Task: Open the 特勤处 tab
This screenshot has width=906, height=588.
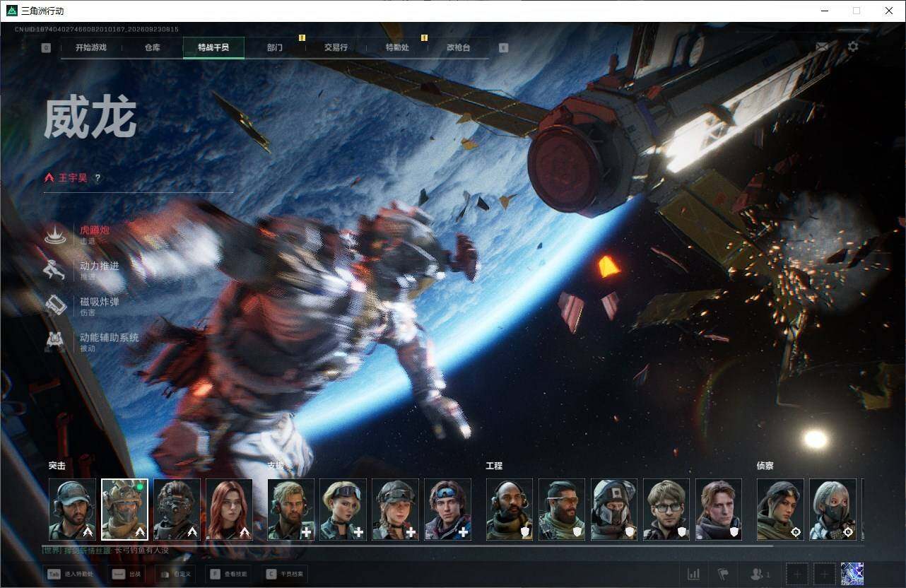Action: point(397,47)
